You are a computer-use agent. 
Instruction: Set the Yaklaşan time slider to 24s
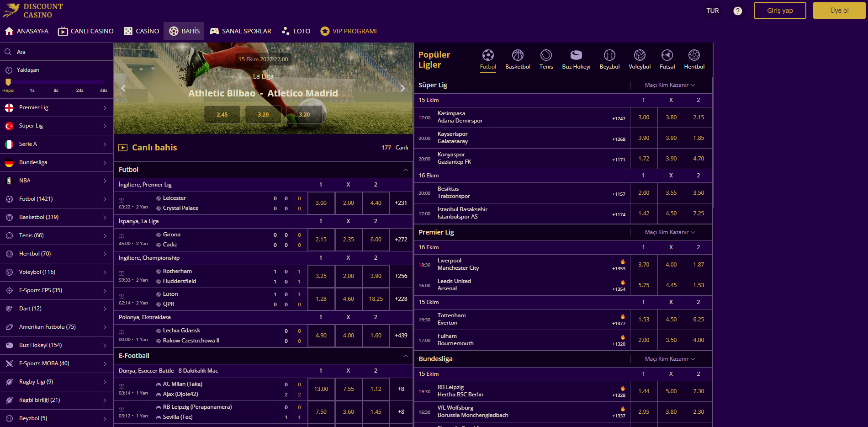tap(80, 90)
